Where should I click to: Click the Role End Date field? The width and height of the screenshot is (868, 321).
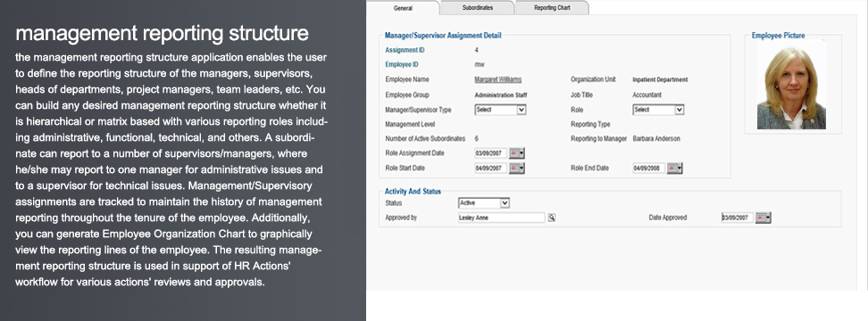649,168
